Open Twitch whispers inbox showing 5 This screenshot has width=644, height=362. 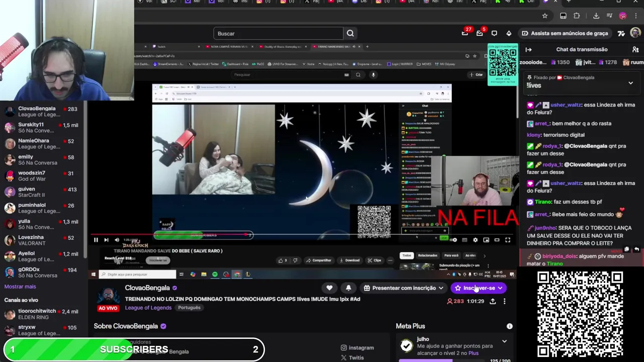pyautogui.click(x=480, y=33)
